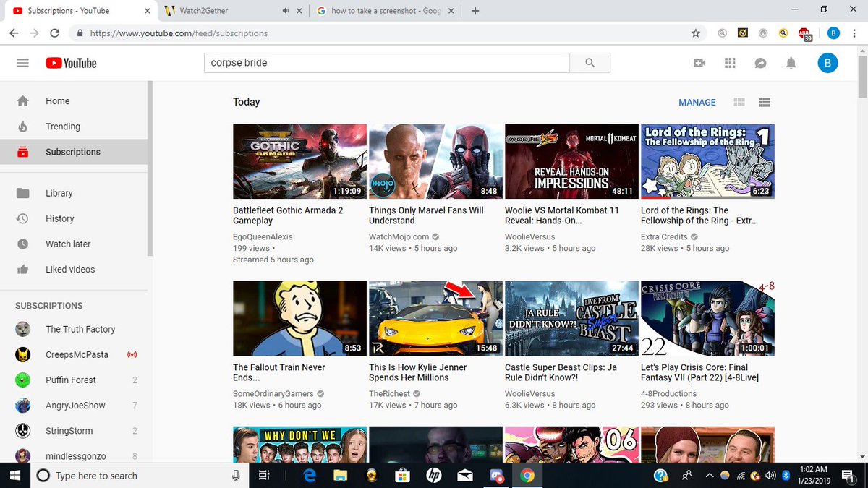Image resolution: width=868 pixels, height=488 pixels.
Task: Open Things Only Marvel Fans thumbnail
Action: click(x=435, y=161)
